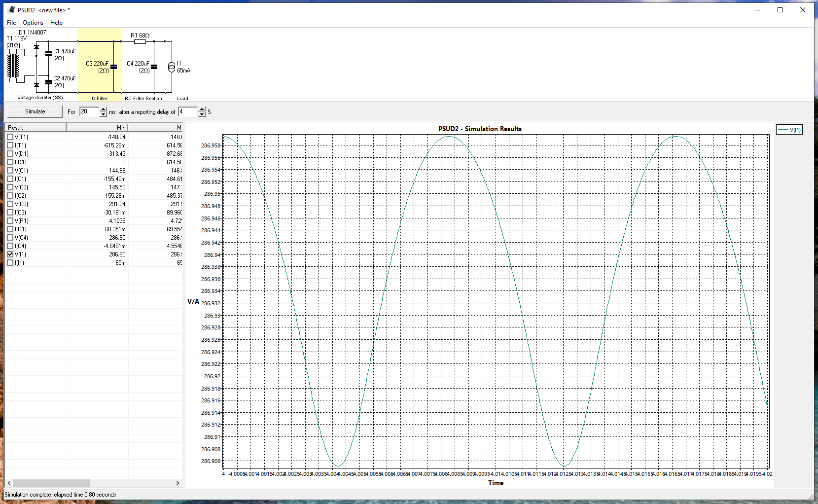818x504 pixels.
Task: Enable the I(T1) trace checkbox
Action: (x=10, y=145)
